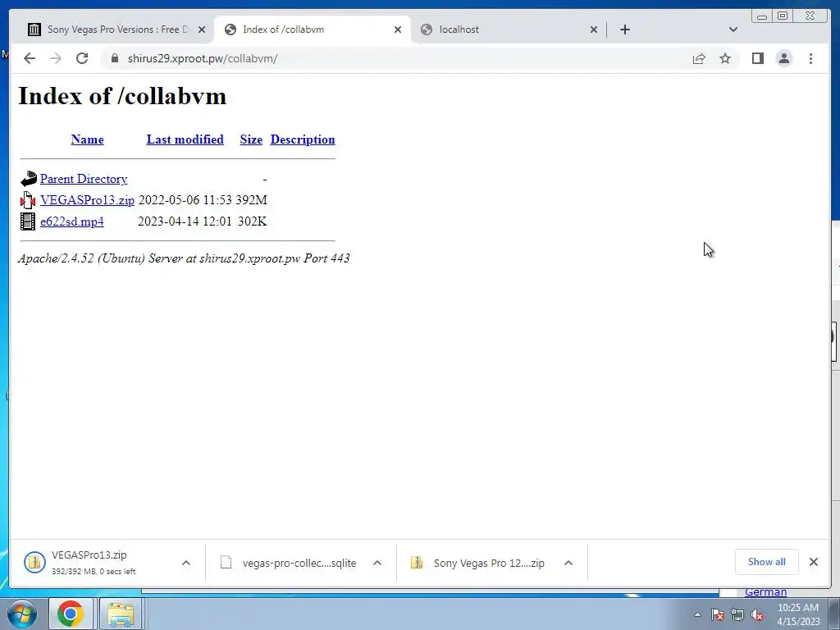Click the Apache server footer text
Screen dimensions: 840x630
(x=184, y=258)
